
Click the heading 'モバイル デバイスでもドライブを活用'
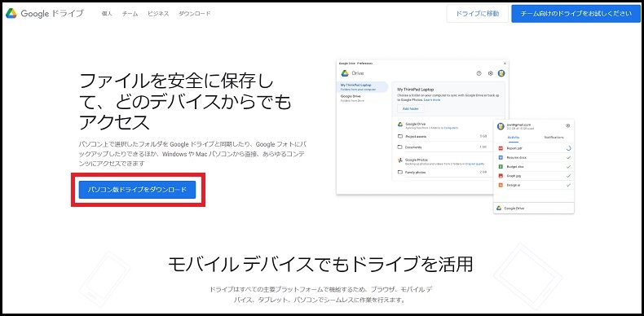pos(320,265)
